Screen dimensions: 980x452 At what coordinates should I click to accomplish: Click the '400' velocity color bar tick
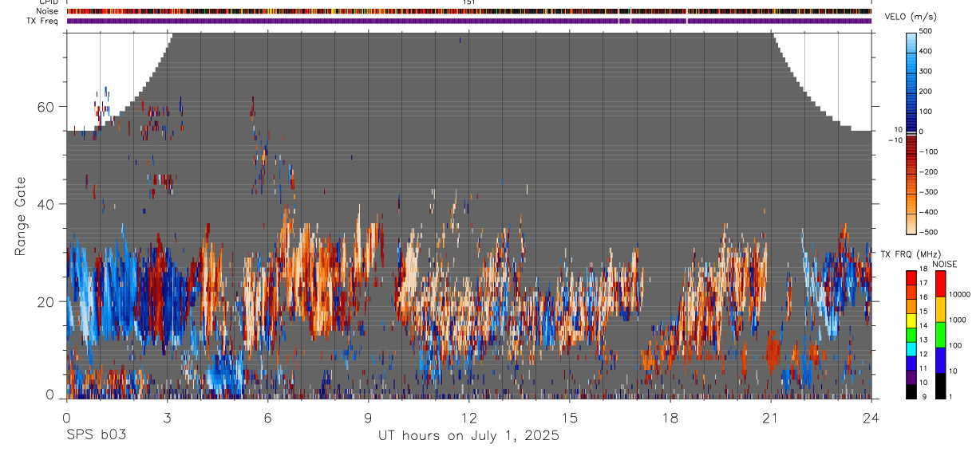927,51
